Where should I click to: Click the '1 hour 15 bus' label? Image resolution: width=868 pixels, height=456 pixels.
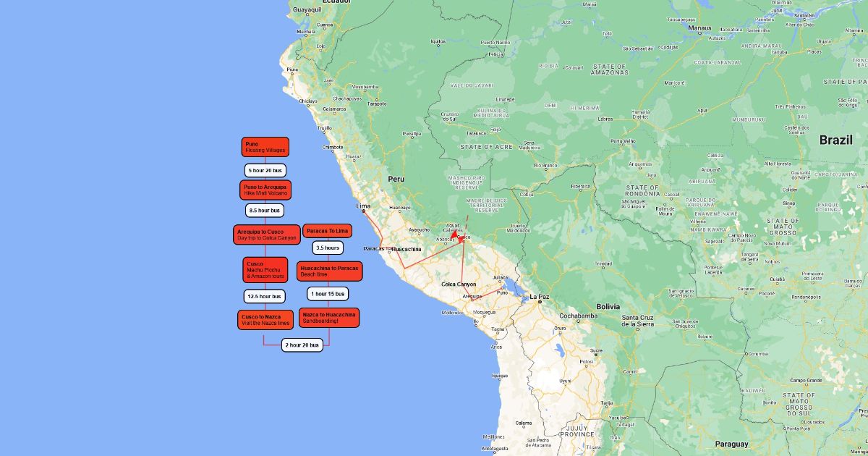[x=328, y=294]
